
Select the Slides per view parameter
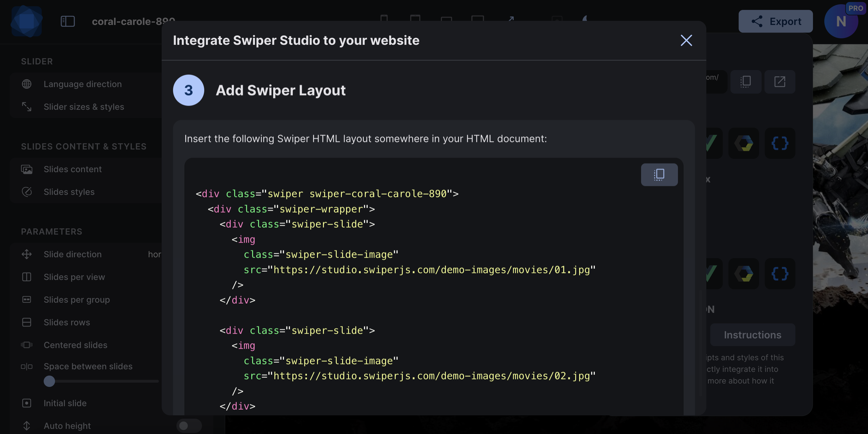point(86,277)
